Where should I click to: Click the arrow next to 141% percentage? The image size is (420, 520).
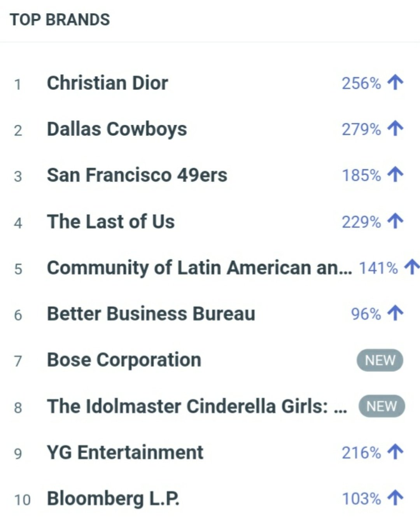412,268
